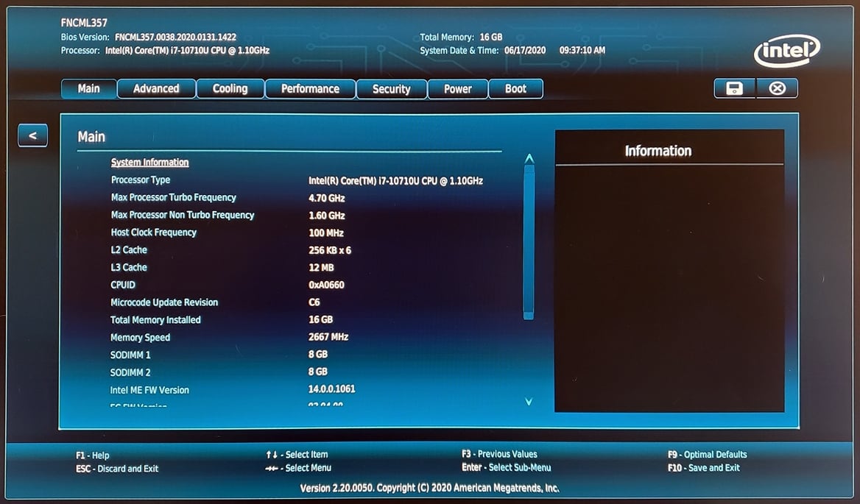Click the 12 MB value
The width and height of the screenshot is (860, 504).
322,268
